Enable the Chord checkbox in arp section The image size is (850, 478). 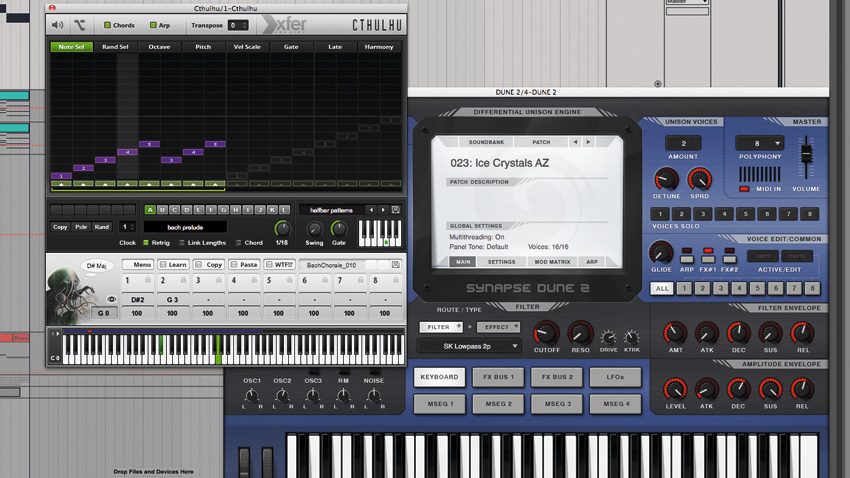click(x=239, y=243)
